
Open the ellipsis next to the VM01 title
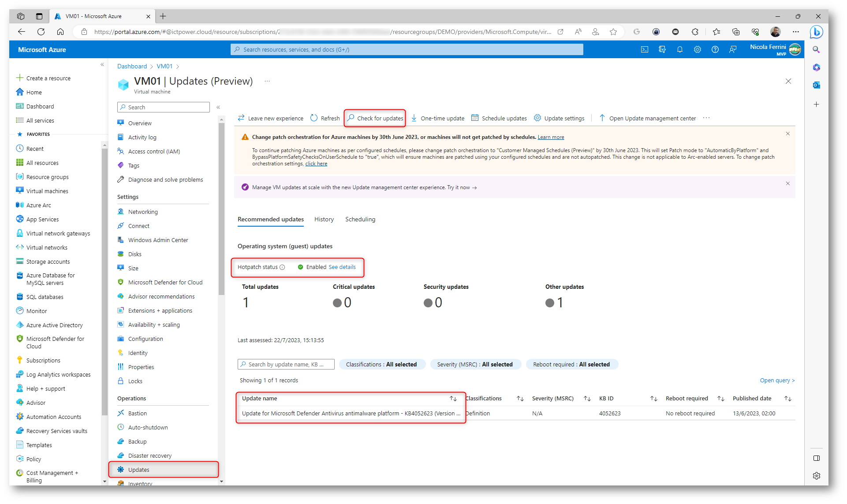click(267, 81)
